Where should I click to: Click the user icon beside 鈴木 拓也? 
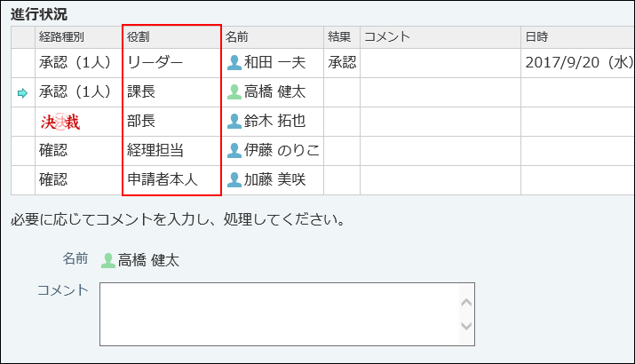[x=234, y=122]
